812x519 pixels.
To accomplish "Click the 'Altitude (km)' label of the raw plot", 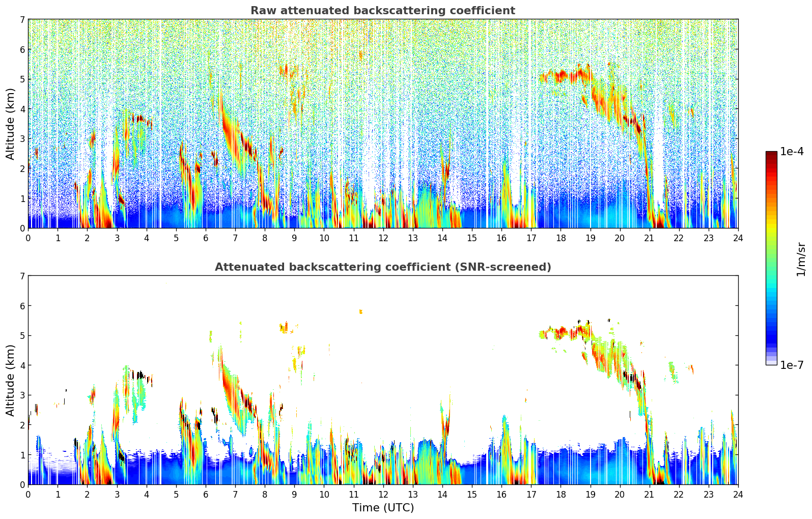I will (10, 124).
